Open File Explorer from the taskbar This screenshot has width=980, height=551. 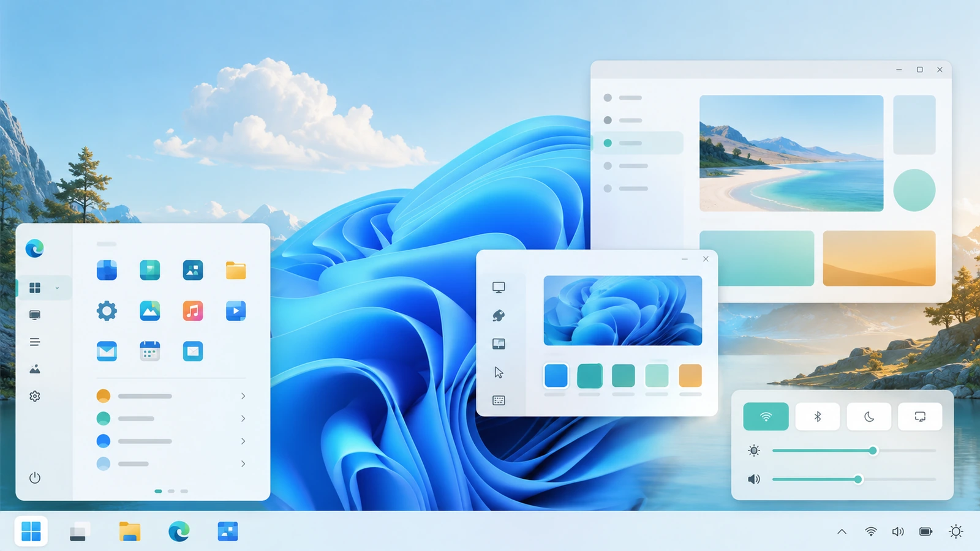pos(129,531)
